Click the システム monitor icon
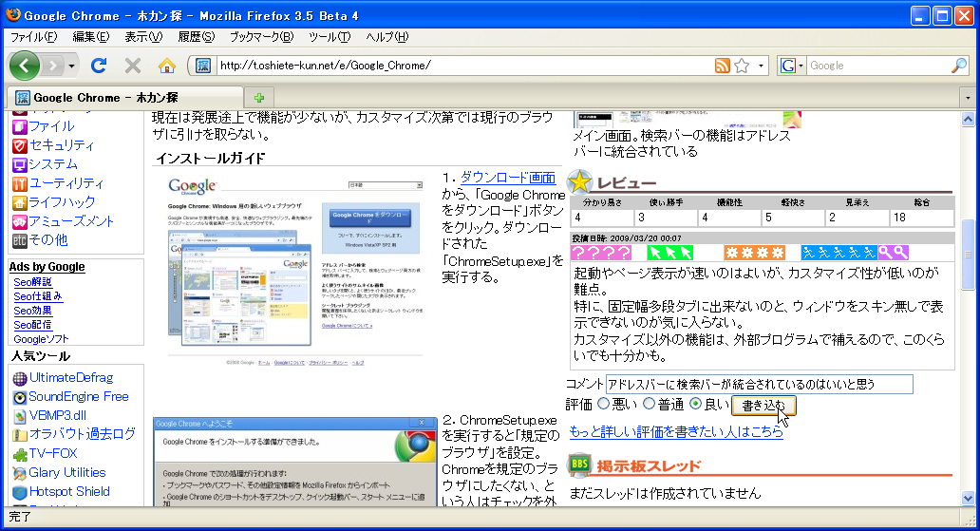The width and height of the screenshot is (980, 531). [x=19, y=165]
